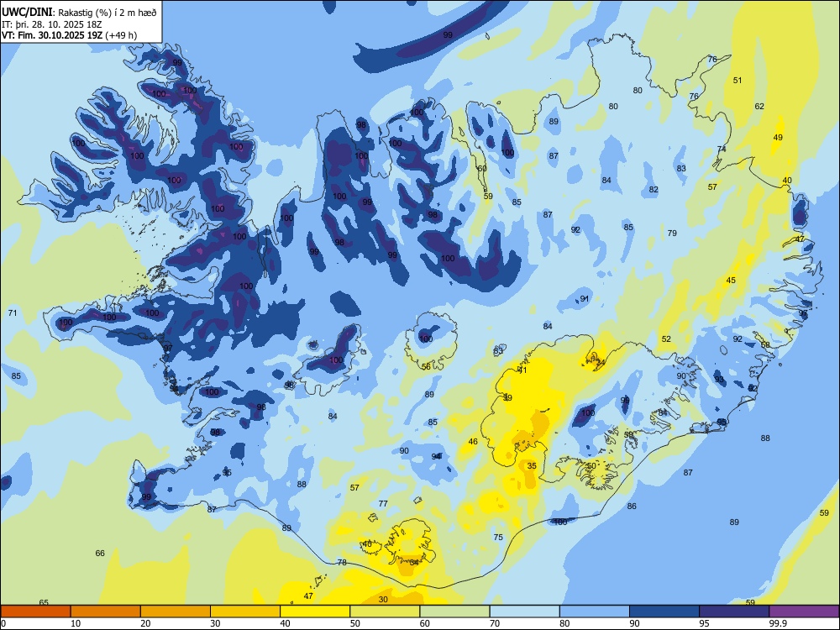840x630 pixels.
Task: Click the map value 79
Action: tap(672, 233)
